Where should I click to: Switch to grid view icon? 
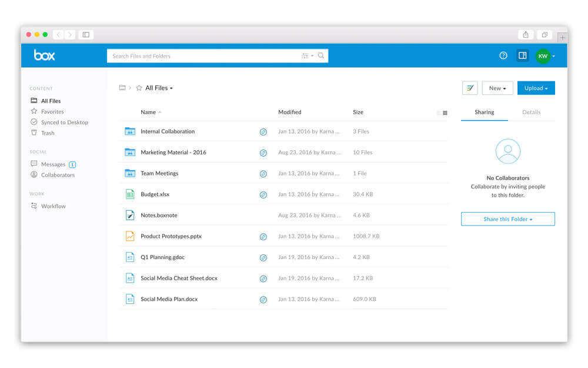coord(445,112)
